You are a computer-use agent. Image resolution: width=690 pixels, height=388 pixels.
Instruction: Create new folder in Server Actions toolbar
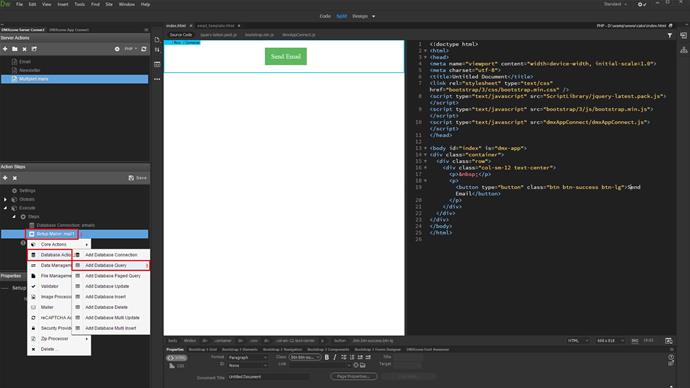15,49
